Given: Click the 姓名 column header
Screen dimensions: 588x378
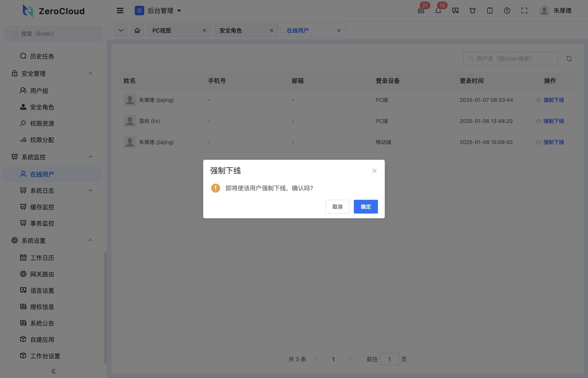Looking at the screenshot, I should (129, 81).
